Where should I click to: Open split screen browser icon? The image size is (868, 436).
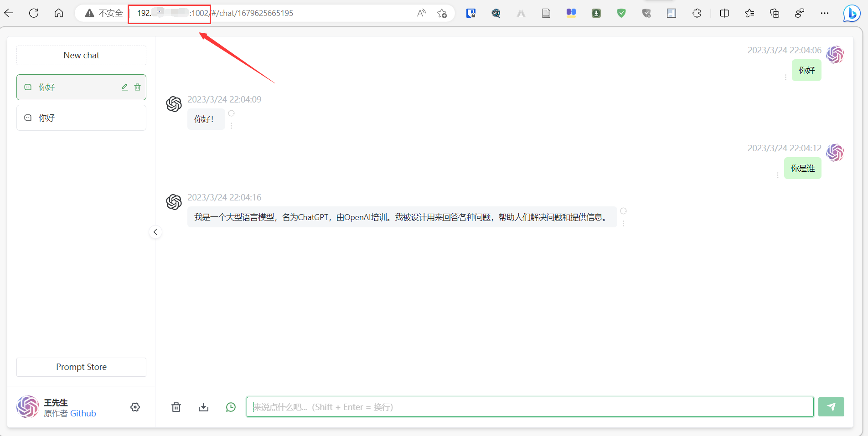724,13
